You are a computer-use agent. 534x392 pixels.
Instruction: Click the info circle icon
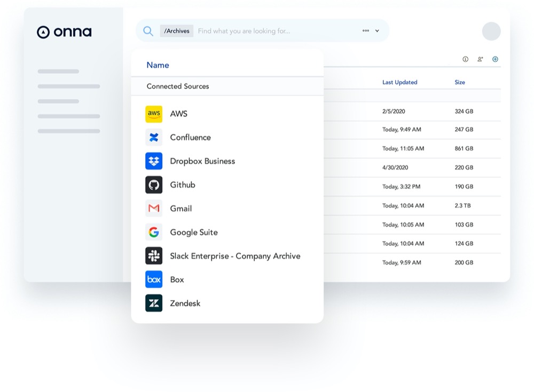pyautogui.click(x=465, y=59)
